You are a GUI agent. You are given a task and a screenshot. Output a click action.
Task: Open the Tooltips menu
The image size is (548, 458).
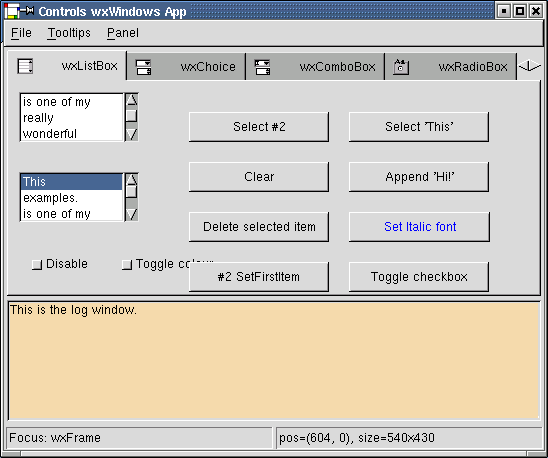pos(69,33)
